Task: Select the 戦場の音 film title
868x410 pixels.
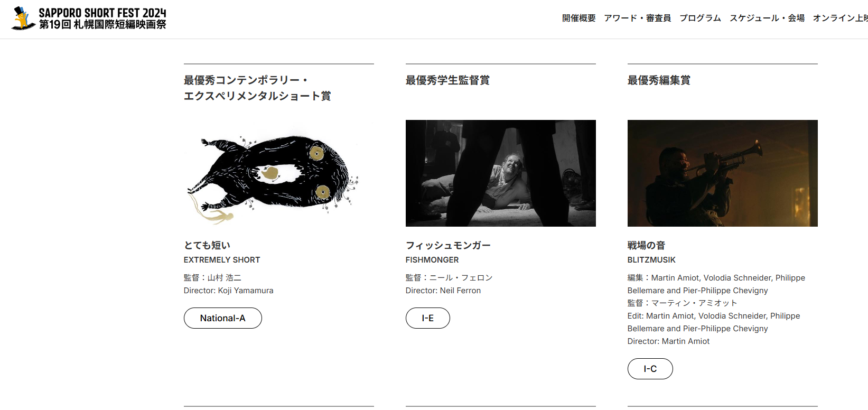Action: coord(646,245)
